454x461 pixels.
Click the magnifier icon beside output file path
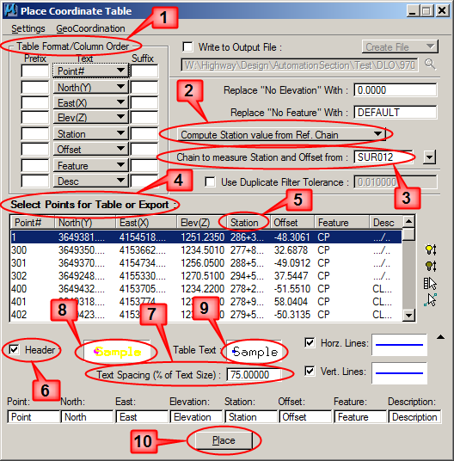[430, 63]
